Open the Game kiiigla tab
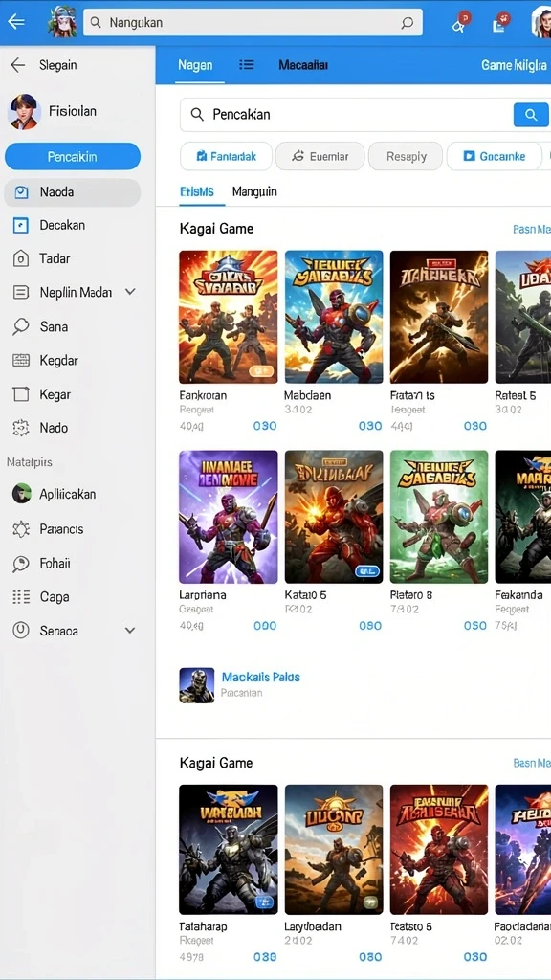Screen dimensions: 551x980 (x=514, y=65)
